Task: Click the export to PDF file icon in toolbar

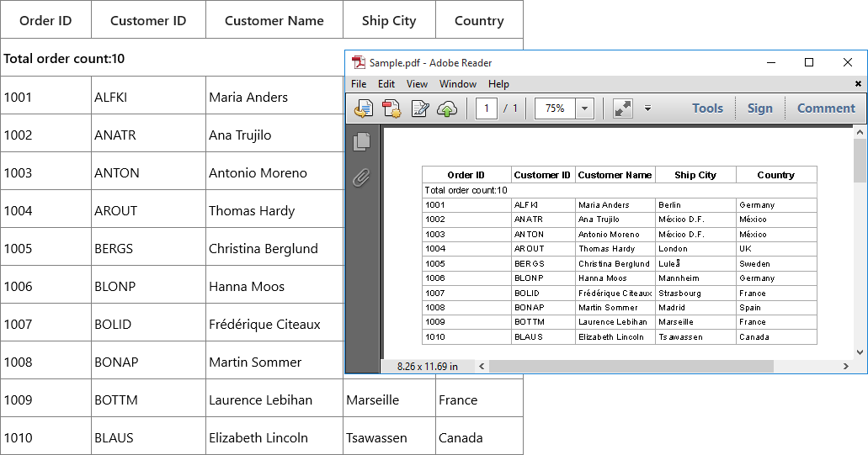Action: click(364, 108)
